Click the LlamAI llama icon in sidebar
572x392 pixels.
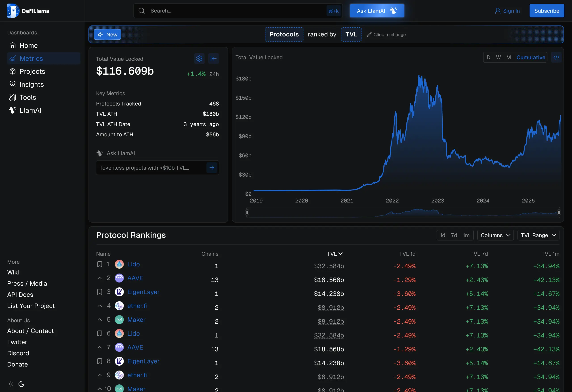pos(13,110)
